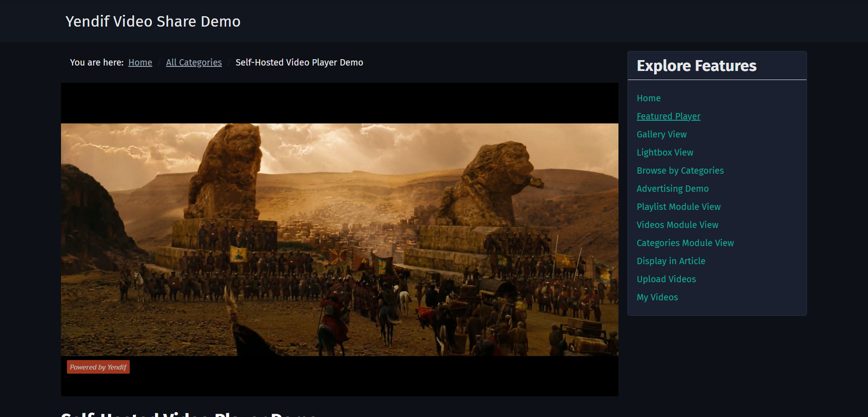
Task: Go to Browse by Categories
Action: click(x=680, y=170)
